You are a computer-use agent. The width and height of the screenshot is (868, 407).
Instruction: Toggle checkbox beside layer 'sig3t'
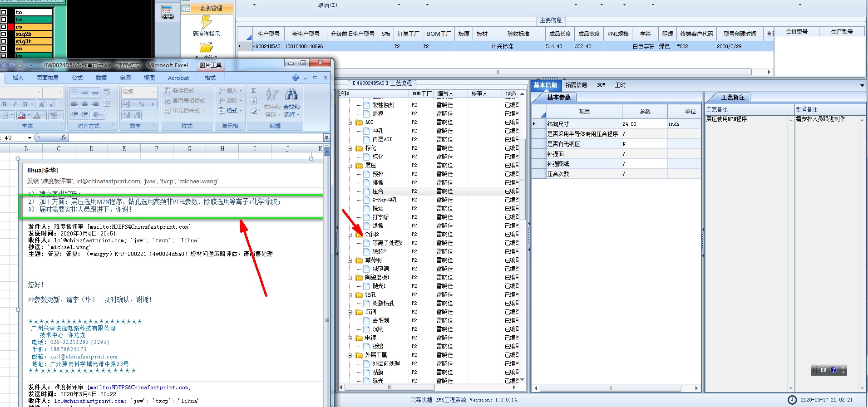(4, 41)
